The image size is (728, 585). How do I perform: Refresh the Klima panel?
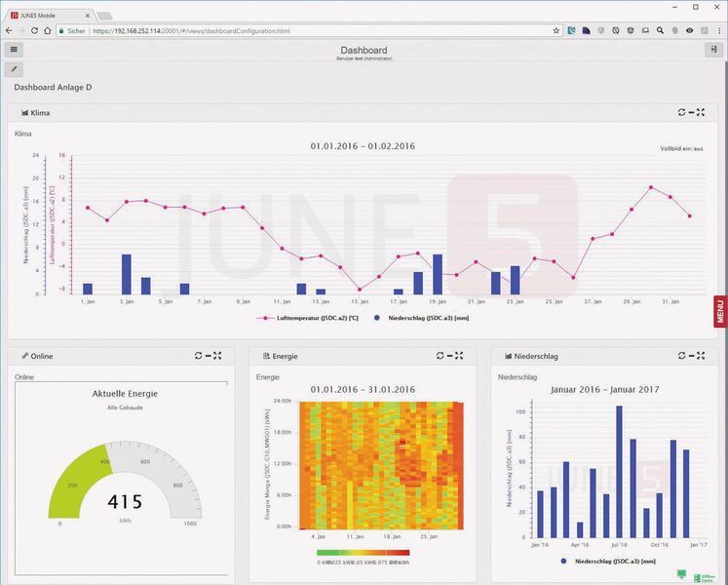click(x=681, y=112)
